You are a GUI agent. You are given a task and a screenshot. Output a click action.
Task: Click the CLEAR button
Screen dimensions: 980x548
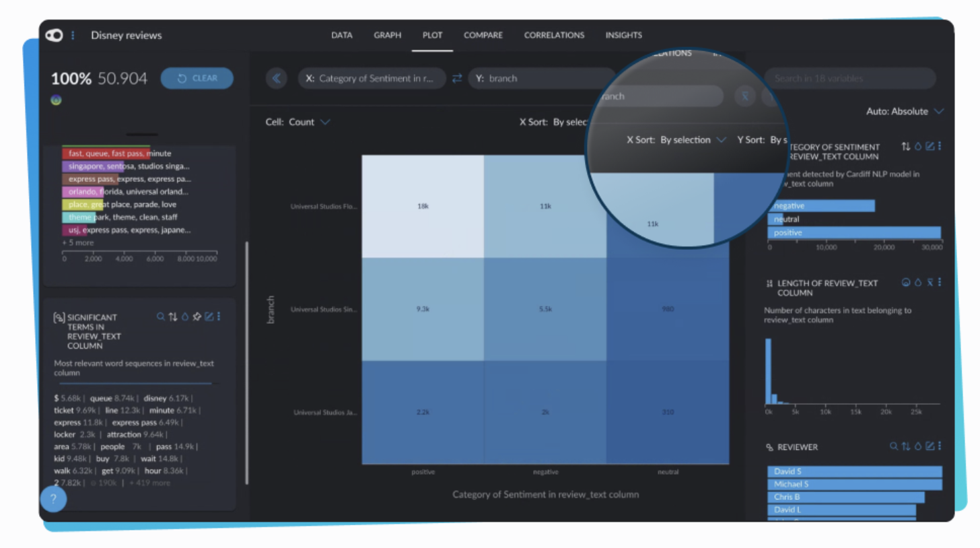pyautogui.click(x=197, y=78)
